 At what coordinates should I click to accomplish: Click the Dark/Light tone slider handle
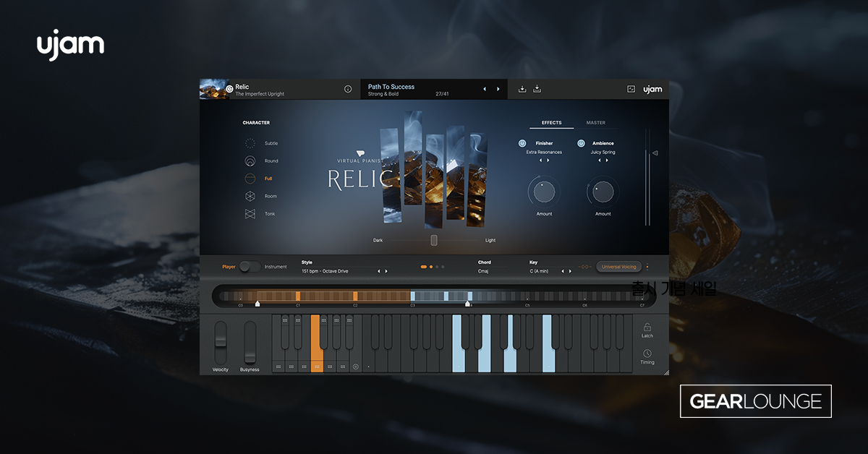click(x=433, y=239)
